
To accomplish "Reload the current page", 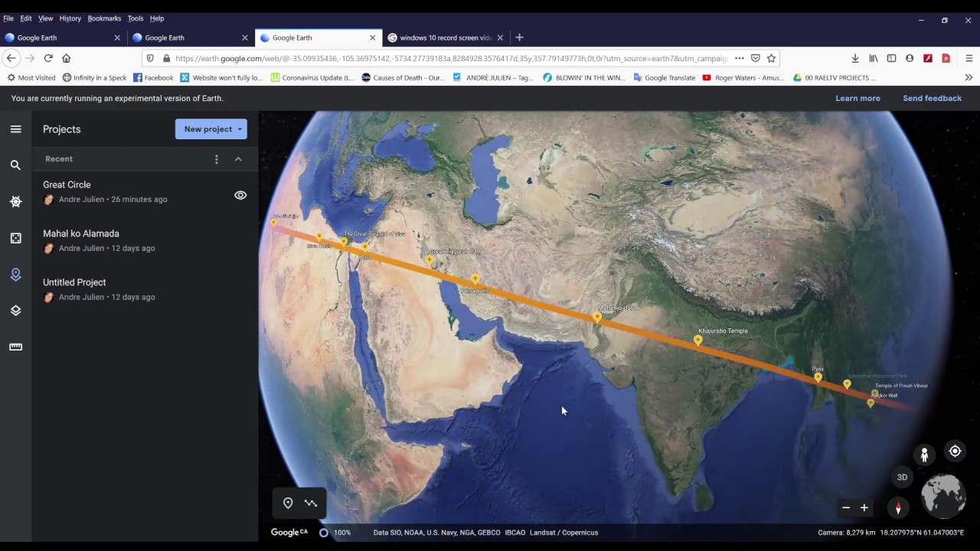I will (x=48, y=58).
